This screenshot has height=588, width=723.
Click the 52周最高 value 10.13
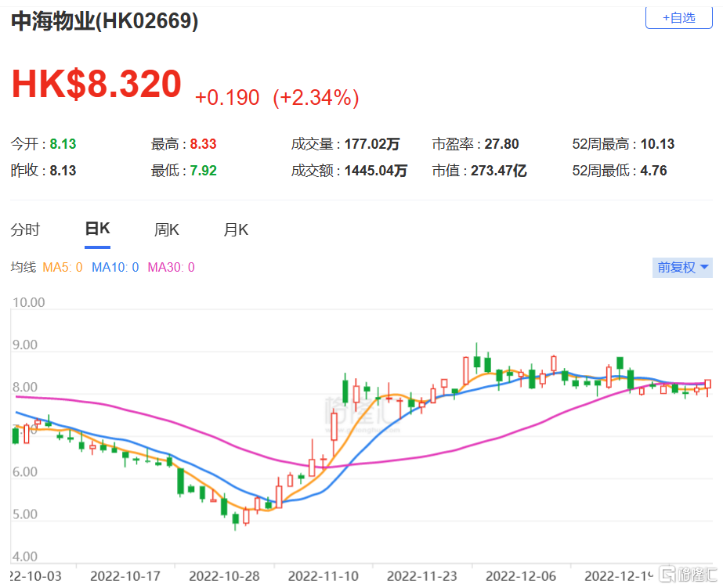coord(657,144)
